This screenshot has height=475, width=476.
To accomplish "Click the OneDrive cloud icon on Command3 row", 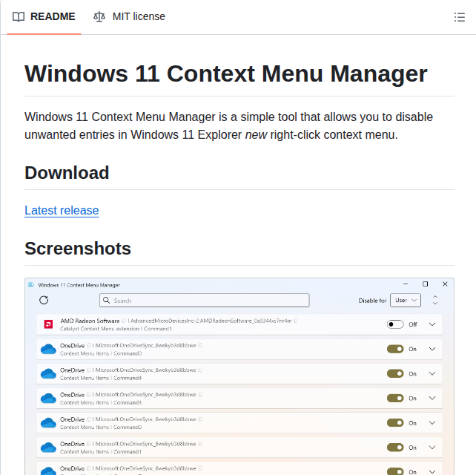I will tap(48, 398).
